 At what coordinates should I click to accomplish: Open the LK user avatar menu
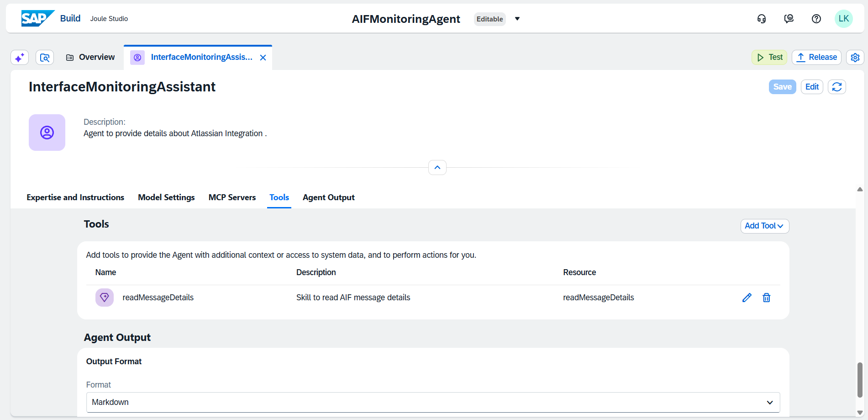(x=844, y=19)
